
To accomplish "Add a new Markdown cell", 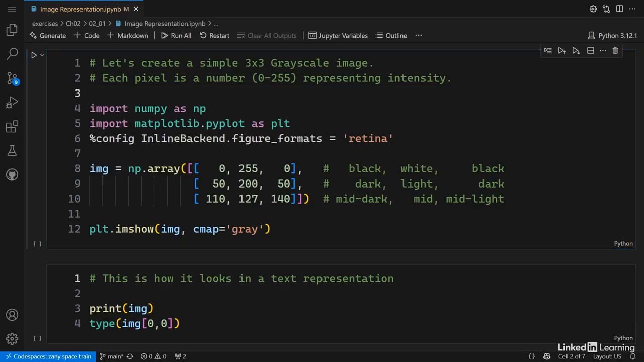I will [128, 36].
